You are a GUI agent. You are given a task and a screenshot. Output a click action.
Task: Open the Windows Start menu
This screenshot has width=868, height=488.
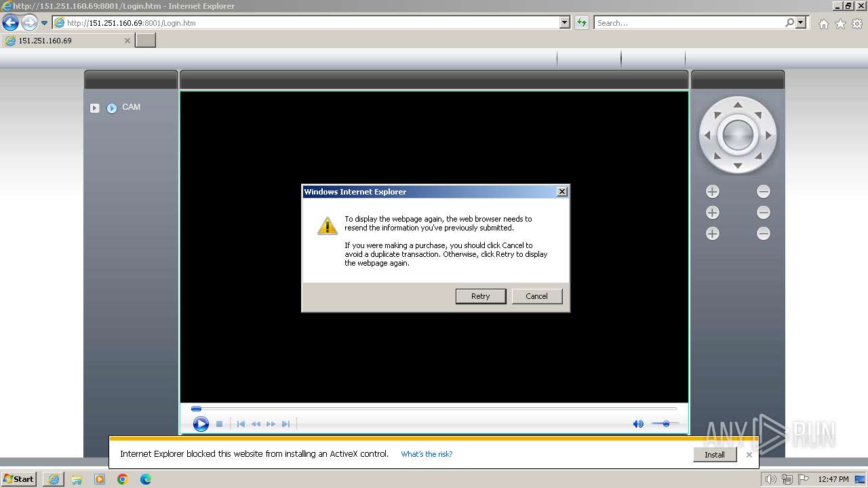(x=18, y=479)
